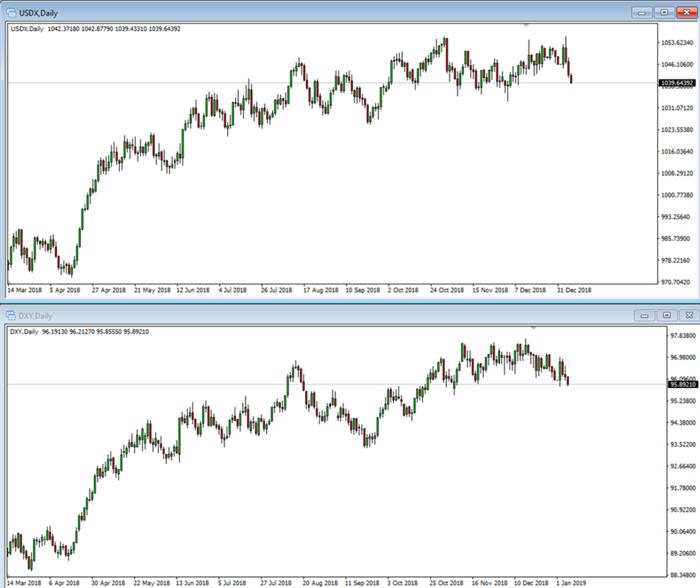
Task: Minimize the DXY,Daily chart window
Action: coord(645,315)
